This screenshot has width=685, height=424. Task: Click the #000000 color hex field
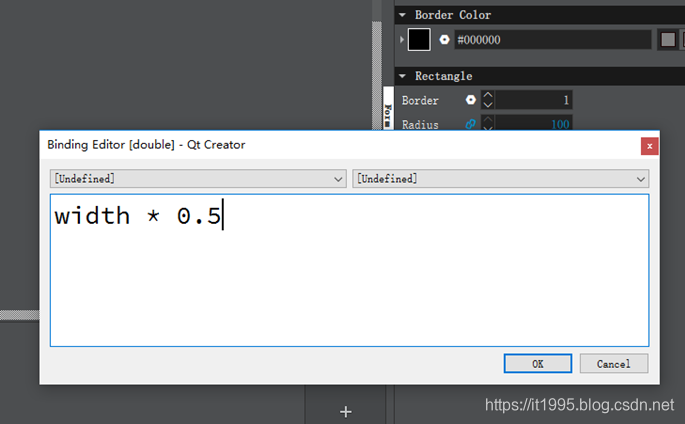[x=553, y=40]
